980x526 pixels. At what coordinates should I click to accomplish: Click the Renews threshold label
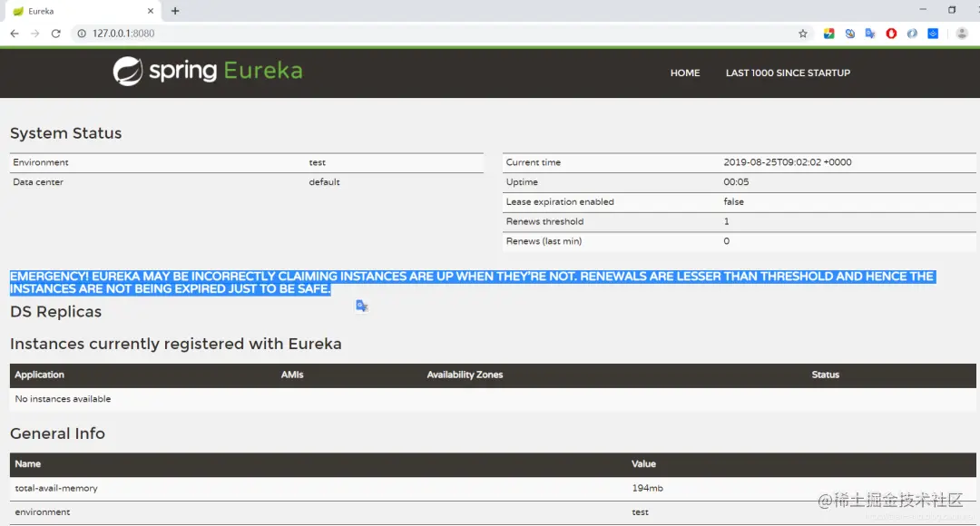[545, 222]
